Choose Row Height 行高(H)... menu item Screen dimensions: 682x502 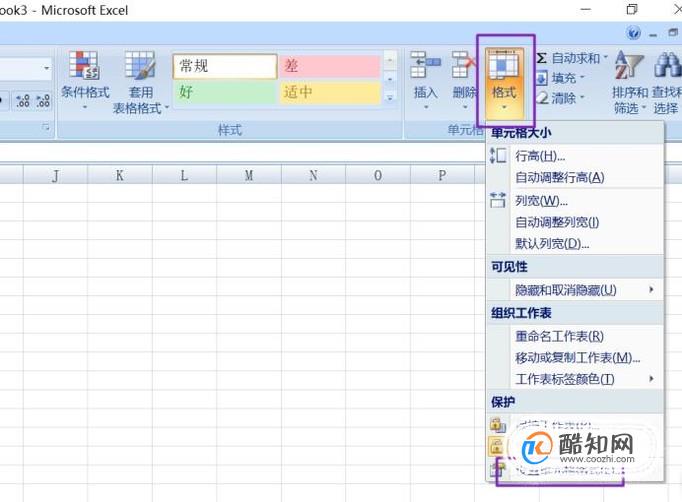pos(575,155)
